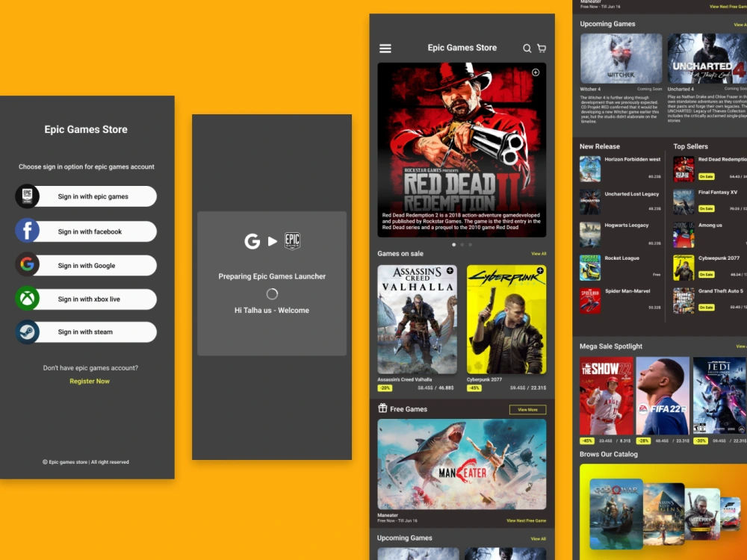Image resolution: width=747 pixels, height=560 pixels.
Task: Select the first carousel dot under the banner
Action: point(454,245)
